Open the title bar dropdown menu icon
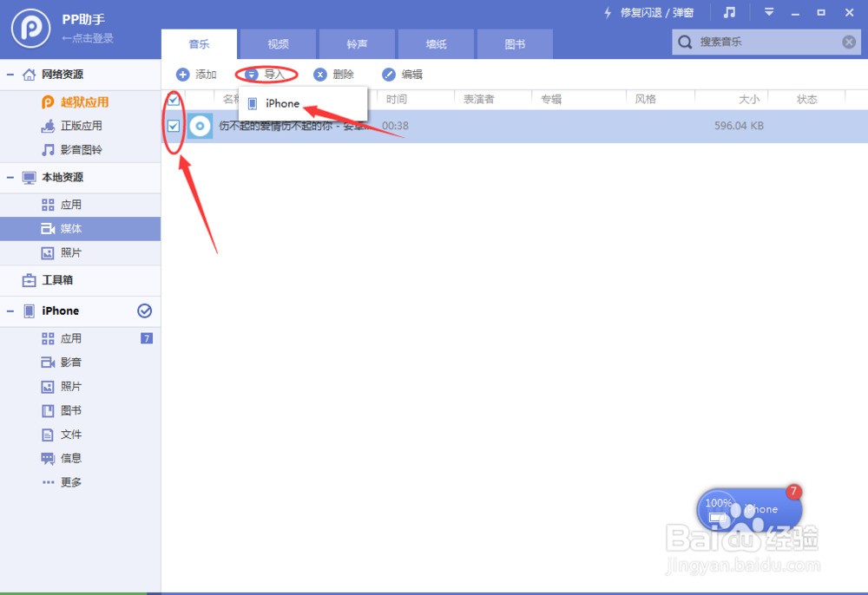The width and height of the screenshot is (868, 595). tap(769, 11)
